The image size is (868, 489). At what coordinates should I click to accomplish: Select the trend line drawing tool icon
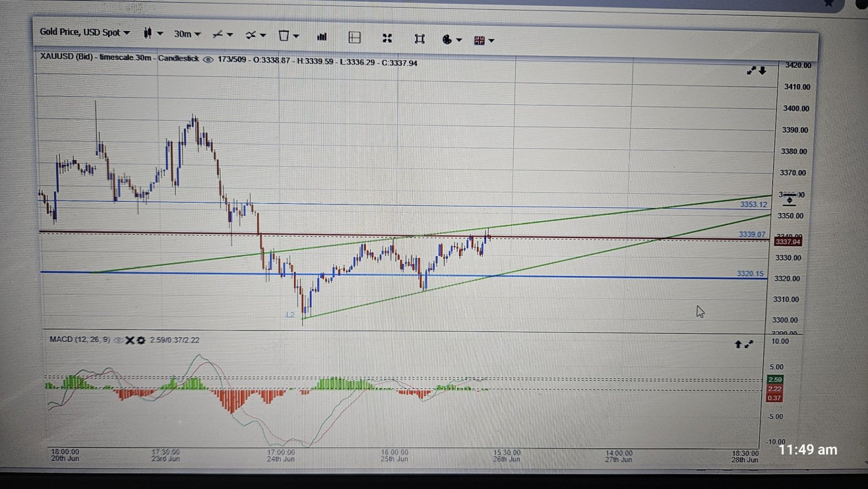click(218, 35)
